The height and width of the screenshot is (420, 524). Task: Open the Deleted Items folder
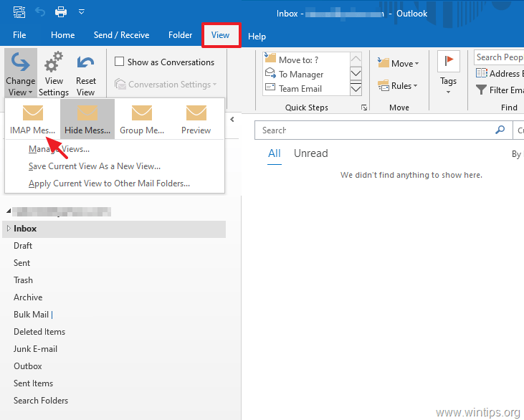tap(39, 332)
